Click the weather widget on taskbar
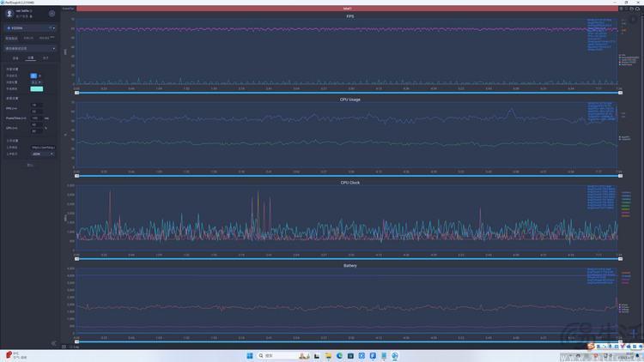The image size is (644, 362). point(16,355)
